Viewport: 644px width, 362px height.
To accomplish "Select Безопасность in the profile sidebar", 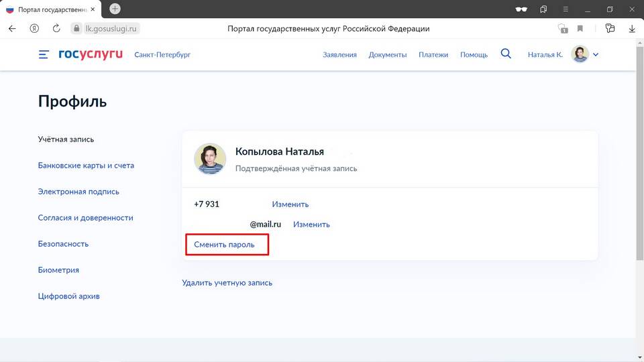I will tap(63, 244).
